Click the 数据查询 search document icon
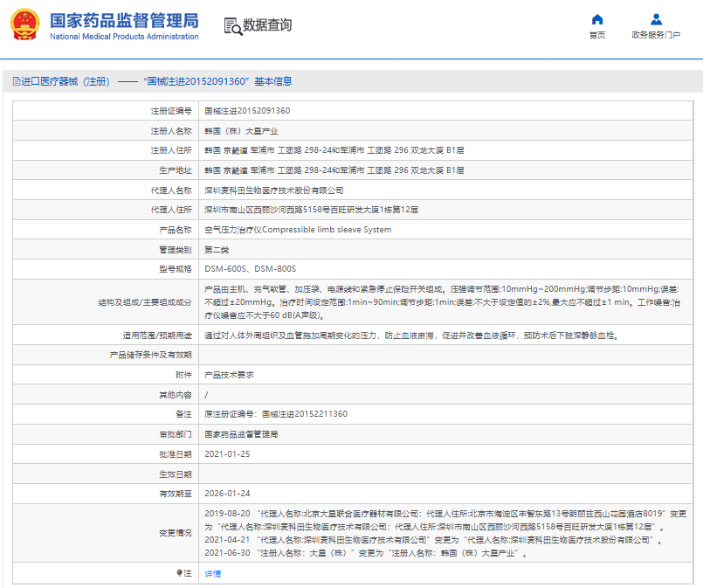Viewport: 703px width, 588px height. tap(232, 26)
